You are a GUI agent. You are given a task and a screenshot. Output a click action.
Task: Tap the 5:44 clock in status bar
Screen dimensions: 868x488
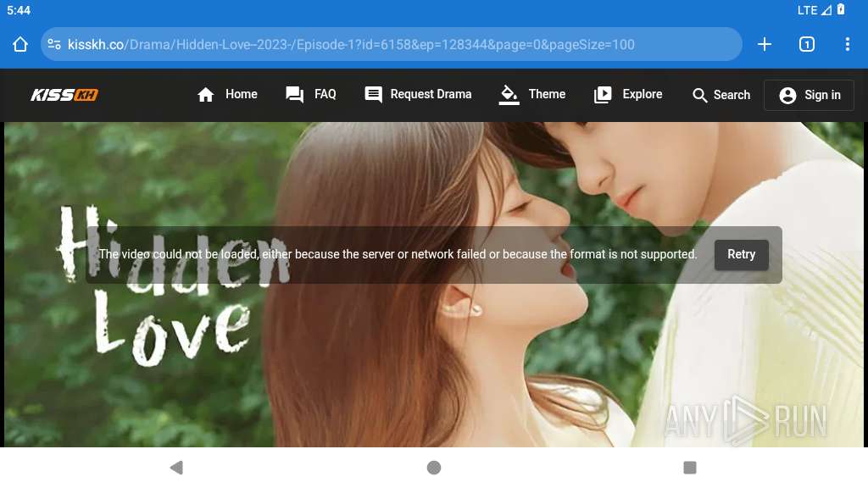(x=19, y=10)
